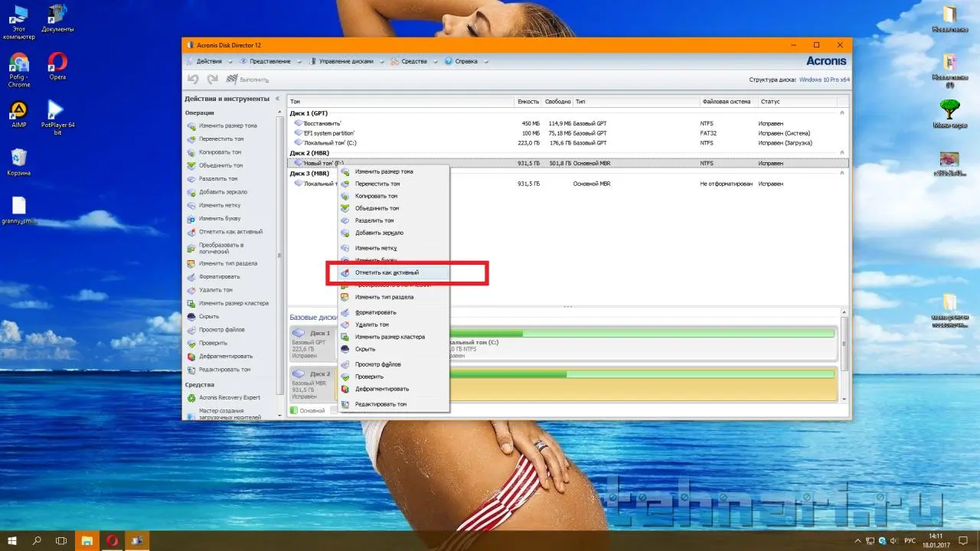
Task: Select the 'Локальный том' (C:) volume row
Action: point(567,143)
